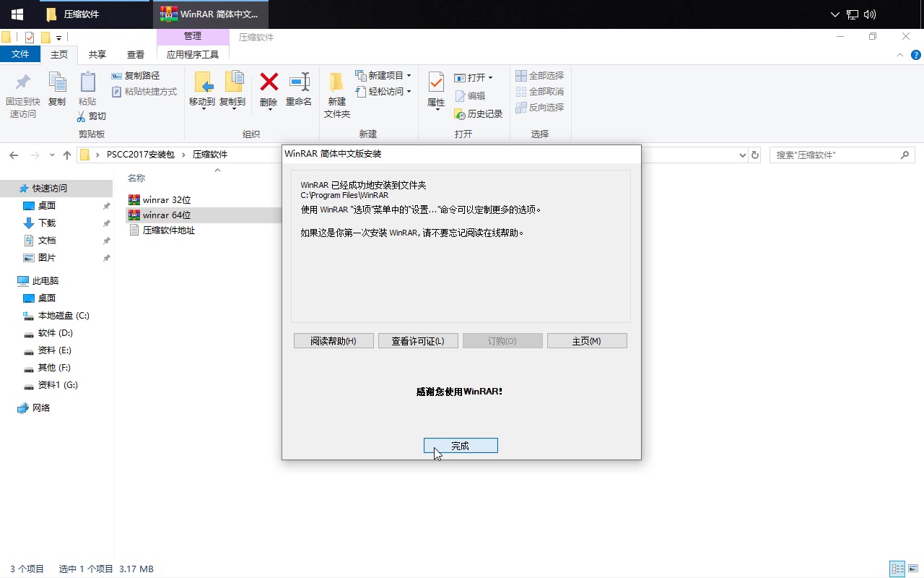Switch to the View ribbon tab
This screenshot has height=578, width=924.
tap(136, 54)
